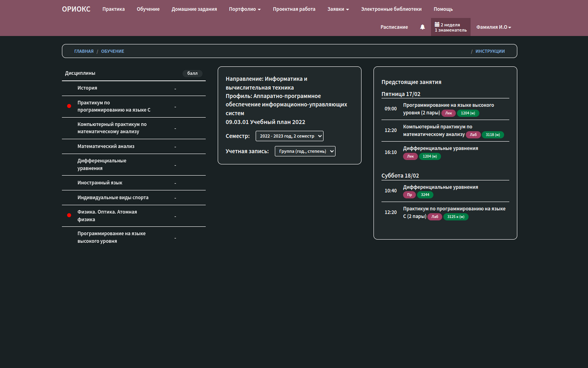Open Проектная работа page
Image resolution: width=588 pixels, height=368 pixels.
(x=294, y=9)
